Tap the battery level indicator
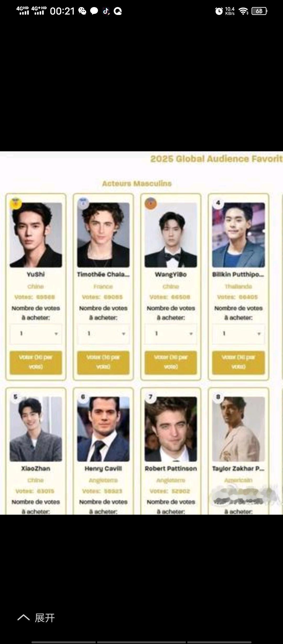The height and width of the screenshot is (644, 283). (259, 11)
